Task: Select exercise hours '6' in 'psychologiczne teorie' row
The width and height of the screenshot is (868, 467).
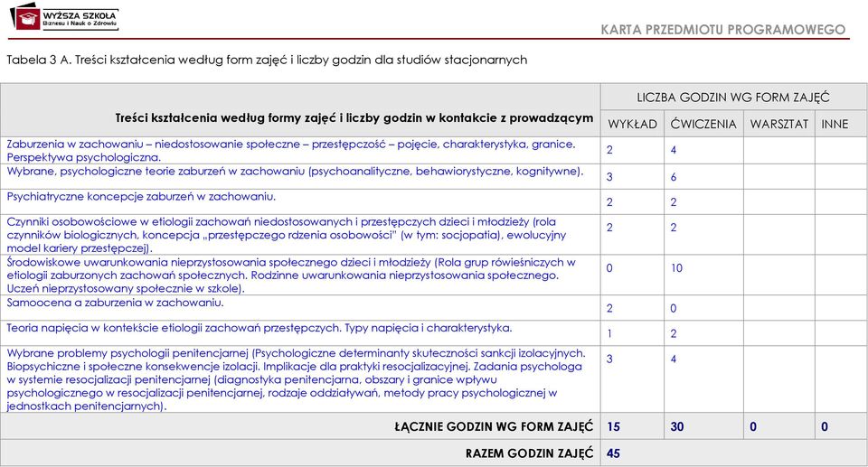Action: pyautogui.click(x=674, y=177)
